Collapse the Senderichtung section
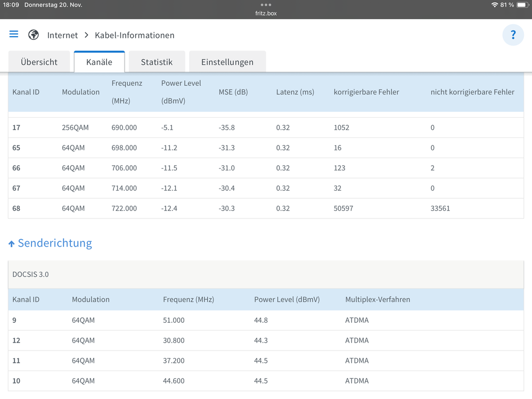The width and height of the screenshot is (532, 399). point(55,243)
